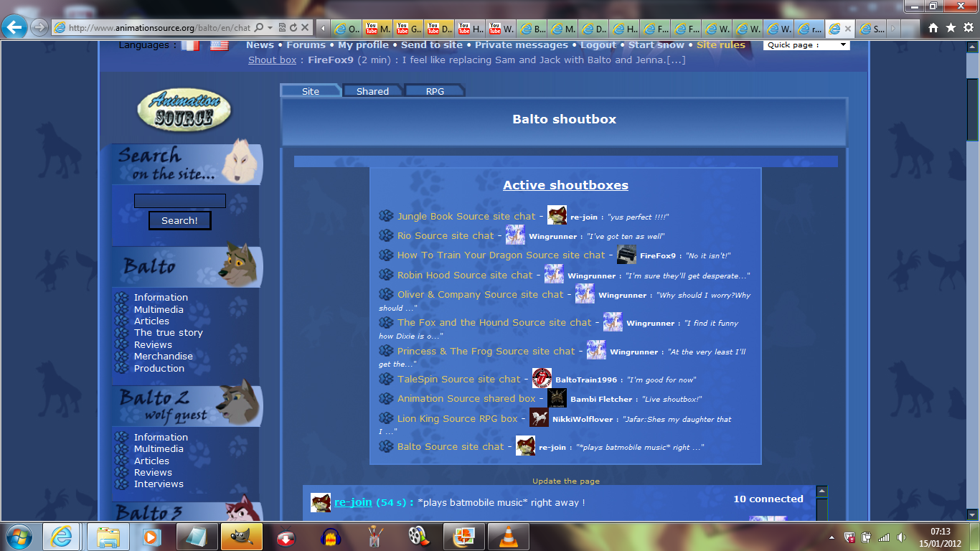This screenshot has width=980, height=551.
Task: Show hidden system tray icons
Action: tap(833, 537)
